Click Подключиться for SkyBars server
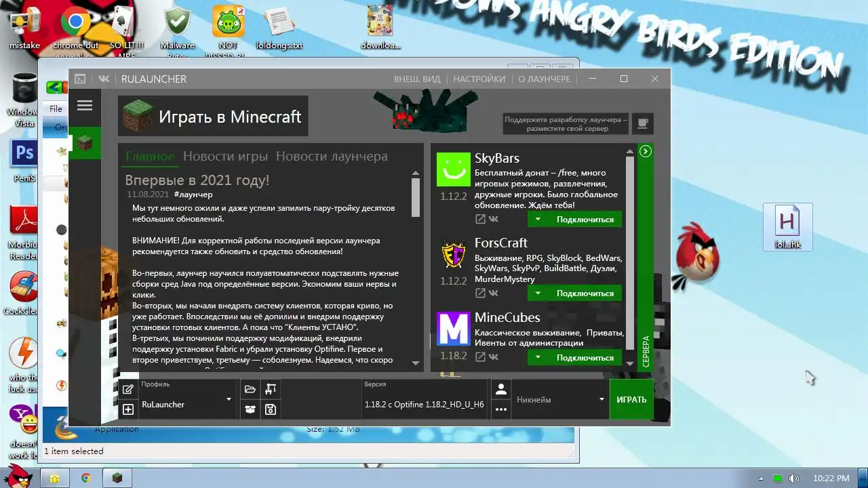868x488 pixels. click(x=585, y=219)
